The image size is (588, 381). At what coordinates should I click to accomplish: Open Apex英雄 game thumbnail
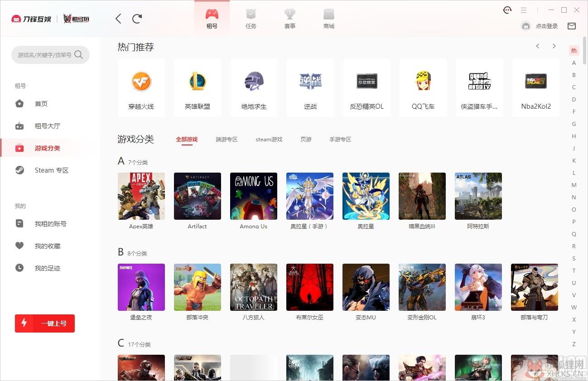click(x=141, y=196)
